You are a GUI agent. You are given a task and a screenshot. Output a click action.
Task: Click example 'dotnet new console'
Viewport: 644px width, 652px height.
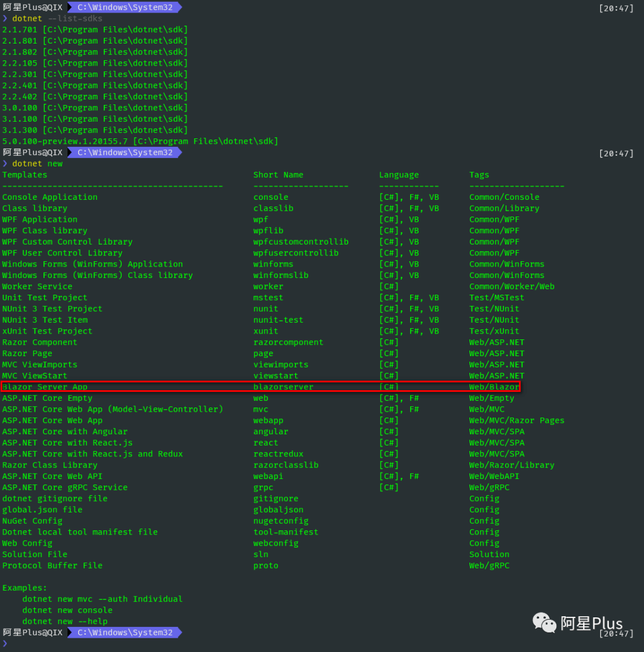(x=67, y=611)
